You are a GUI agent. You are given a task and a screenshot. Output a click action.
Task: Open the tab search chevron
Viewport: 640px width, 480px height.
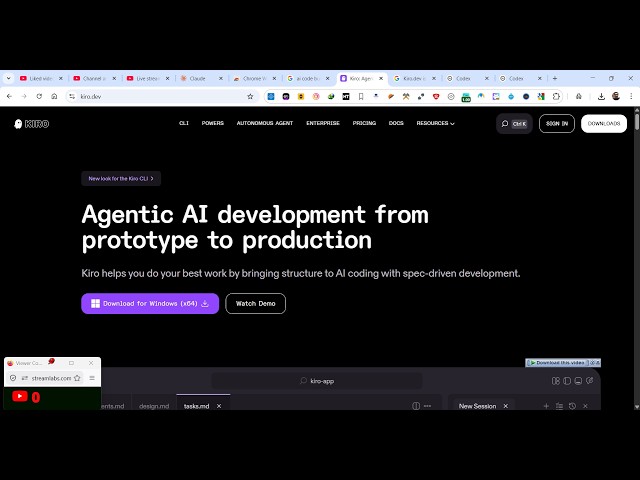coord(9,78)
